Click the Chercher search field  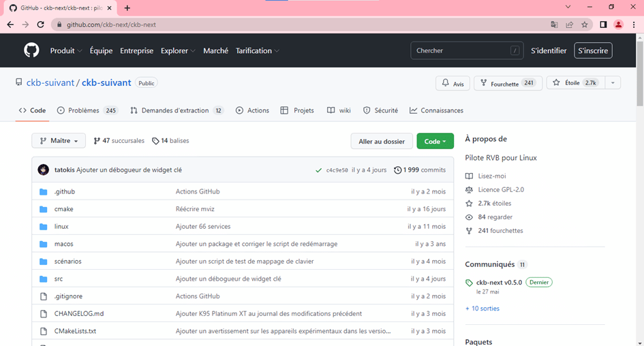[x=460, y=50]
